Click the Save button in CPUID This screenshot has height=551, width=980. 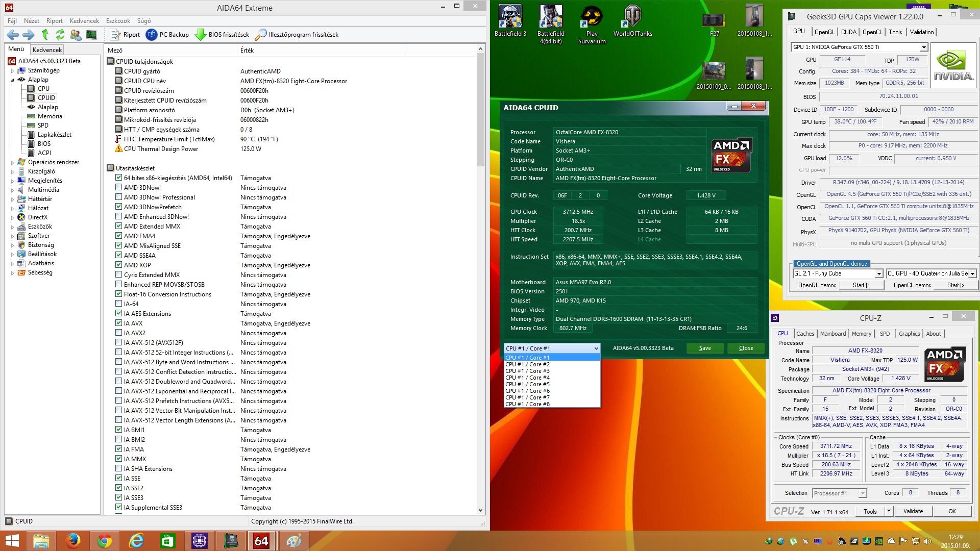(704, 348)
